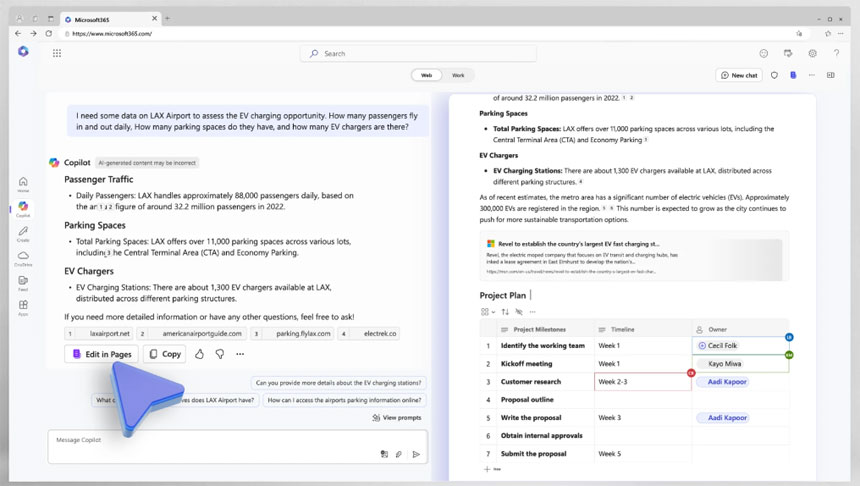Click Aadi Kapoor in Customer research row

click(723, 382)
